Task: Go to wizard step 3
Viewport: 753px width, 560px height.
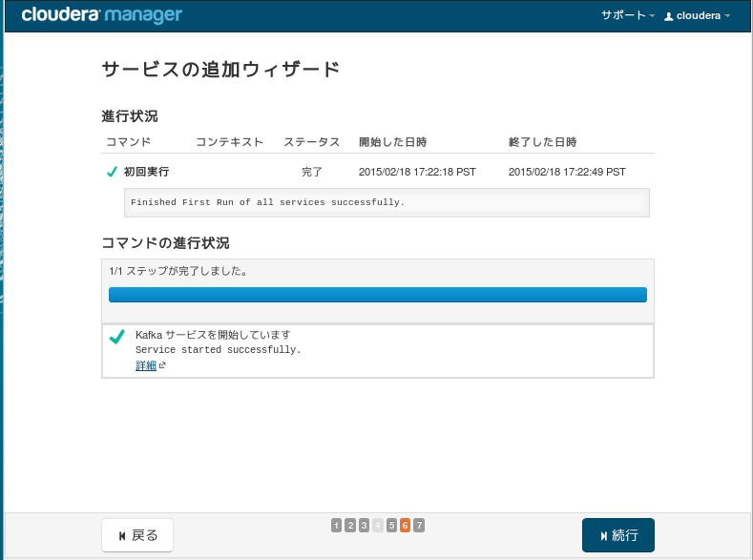Action: click(x=364, y=526)
